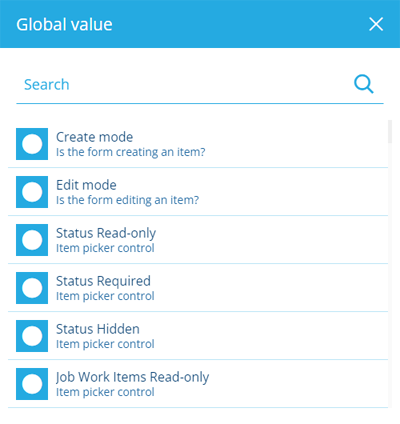Click the Status Read-only circle icon
Image resolution: width=400 pixels, height=424 pixels.
pyautogui.click(x=32, y=240)
